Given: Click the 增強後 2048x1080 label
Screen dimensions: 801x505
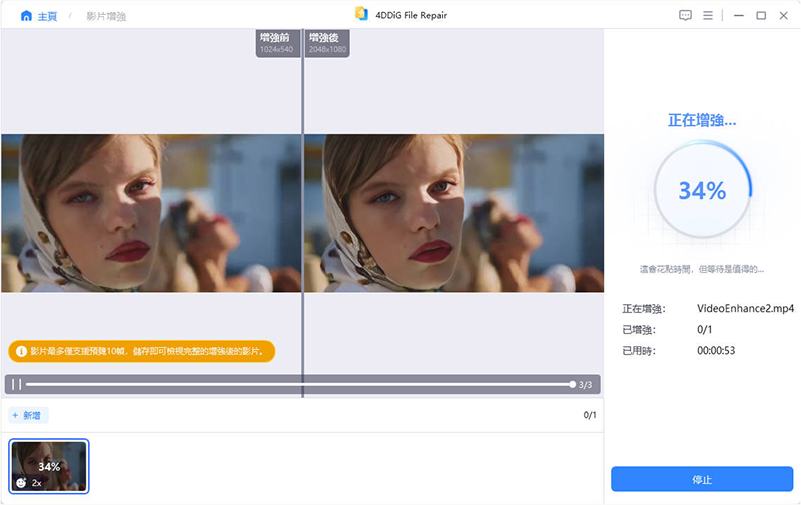Looking at the screenshot, I should 327,43.
